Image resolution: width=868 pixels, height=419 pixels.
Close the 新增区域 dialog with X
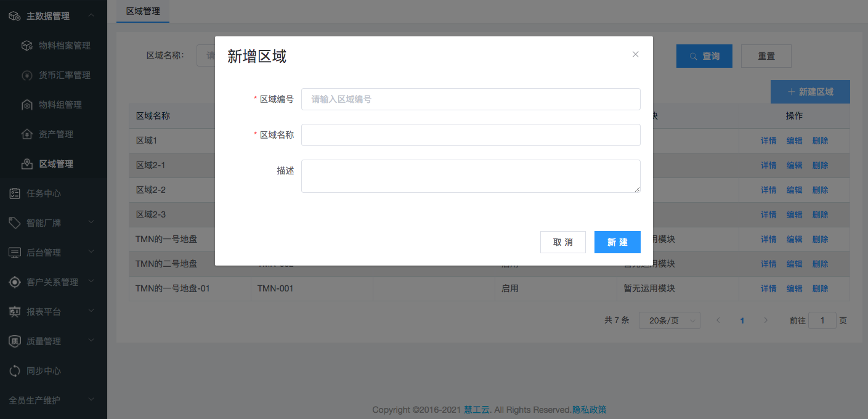[636, 54]
